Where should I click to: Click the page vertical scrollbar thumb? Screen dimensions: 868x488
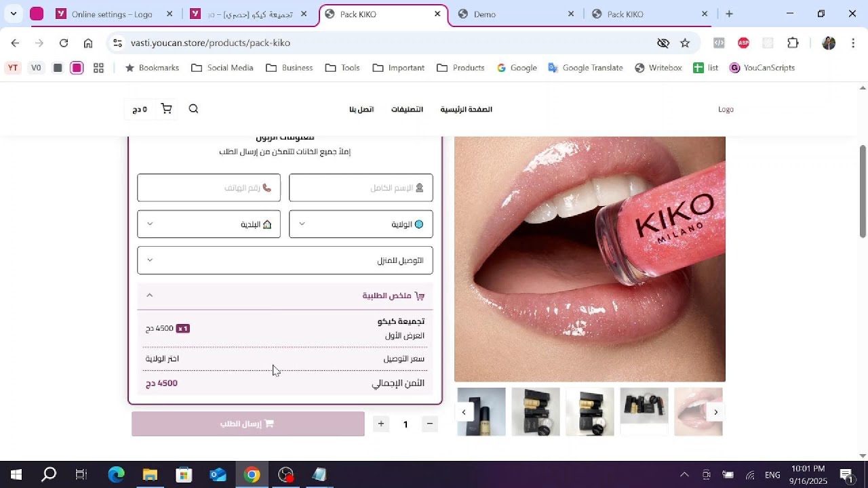[863, 191]
